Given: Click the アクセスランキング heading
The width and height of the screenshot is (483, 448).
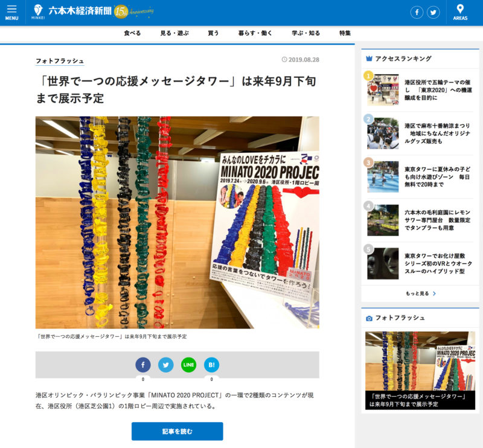Looking at the screenshot, I should [x=403, y=59].
